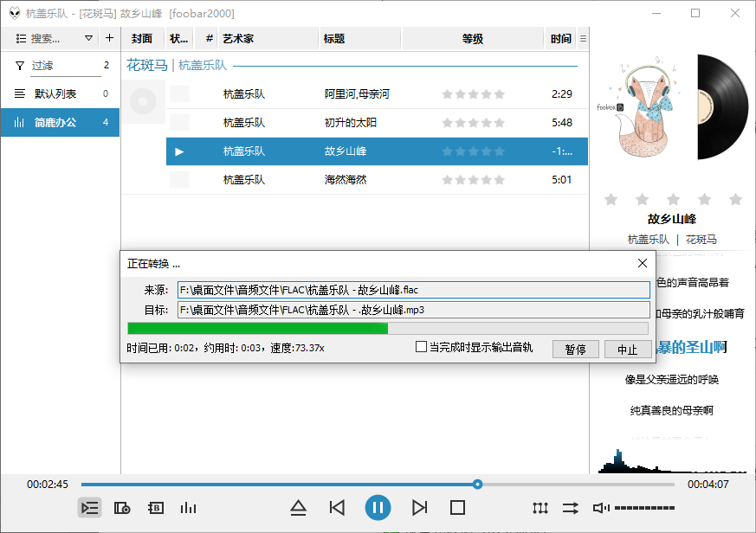Open the list layout dropdown icon top-left
756x533 pixels.
tap(19, 38)
